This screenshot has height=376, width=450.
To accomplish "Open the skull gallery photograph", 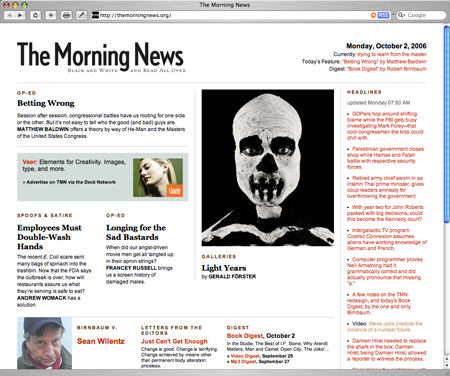I will pos(268,168).
